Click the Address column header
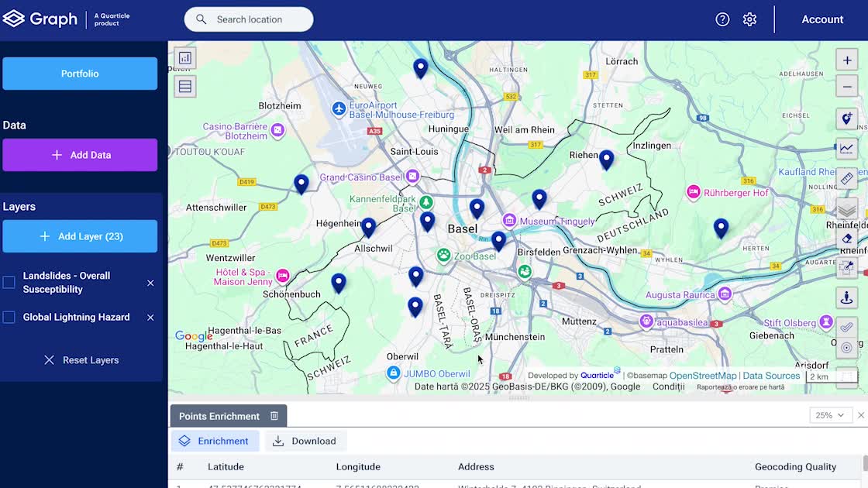 (476, 466)
